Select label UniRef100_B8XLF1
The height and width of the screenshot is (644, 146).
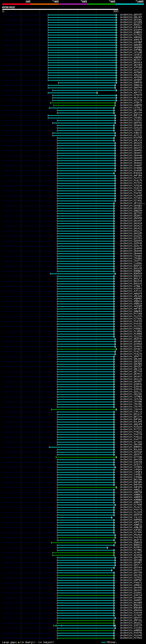(131, 278)
